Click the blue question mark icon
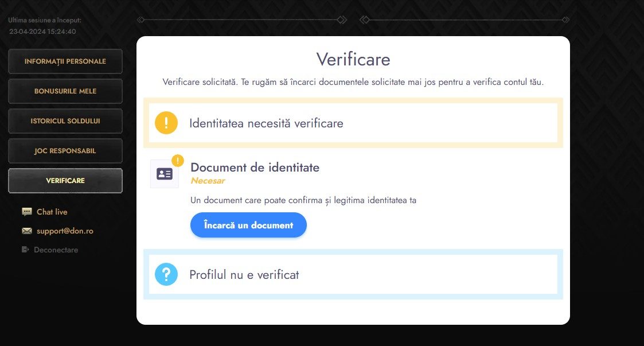This screenshot has height=346, width=644. (x=166, y=274)
